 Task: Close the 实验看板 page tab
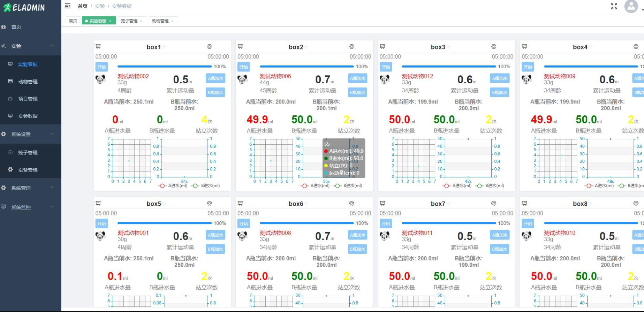coord(110,21)
